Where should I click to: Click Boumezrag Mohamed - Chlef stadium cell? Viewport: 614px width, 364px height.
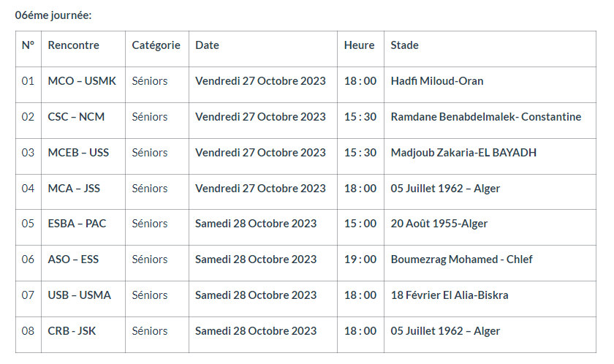click(x=462, y=259)
